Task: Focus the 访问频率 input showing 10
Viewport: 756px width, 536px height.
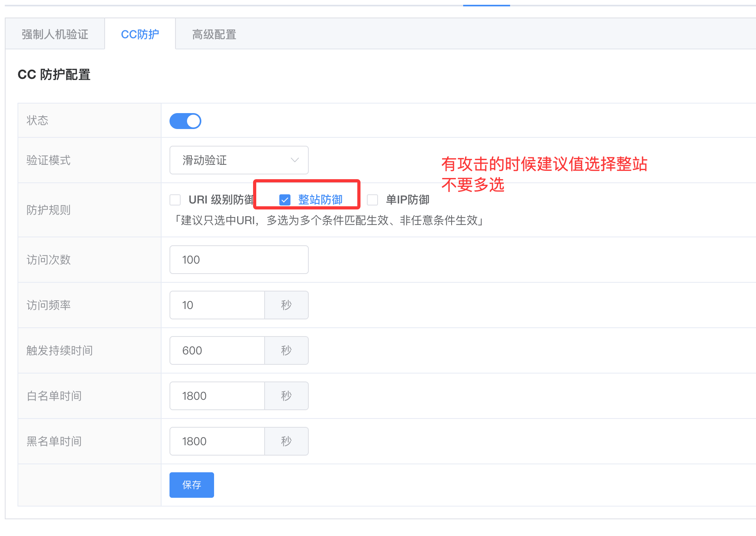Action: click(x=217, y=305)
